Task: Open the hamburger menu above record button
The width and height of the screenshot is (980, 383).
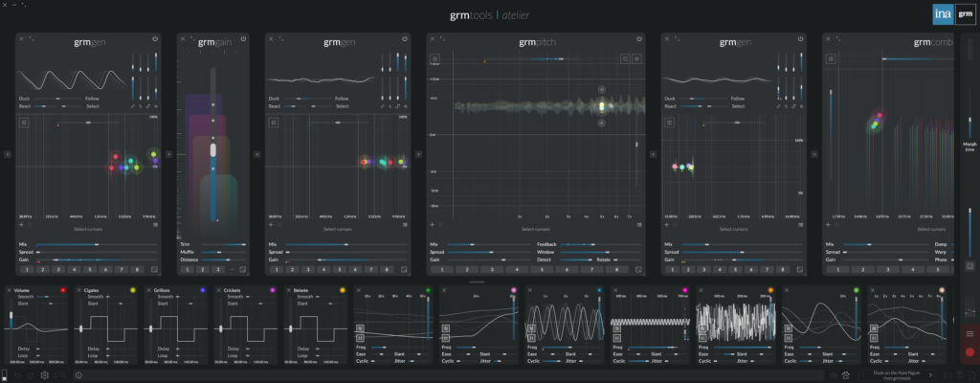Action: click(x=969, y=333)
